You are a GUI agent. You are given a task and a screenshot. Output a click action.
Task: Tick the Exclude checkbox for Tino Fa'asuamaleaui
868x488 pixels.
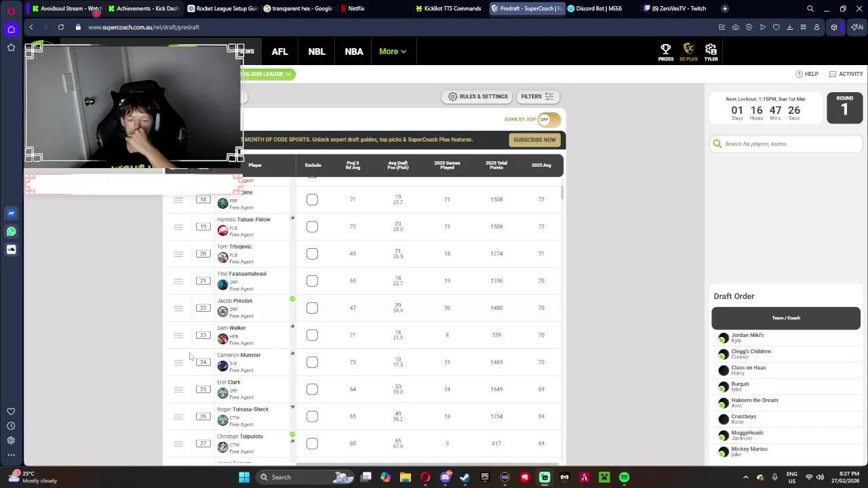tap(312, 281)
